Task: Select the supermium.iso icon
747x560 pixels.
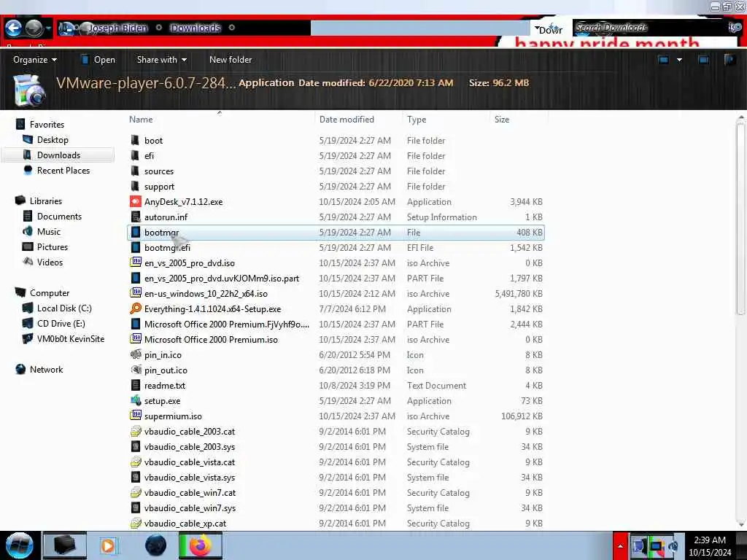Action: coord(136,416)
